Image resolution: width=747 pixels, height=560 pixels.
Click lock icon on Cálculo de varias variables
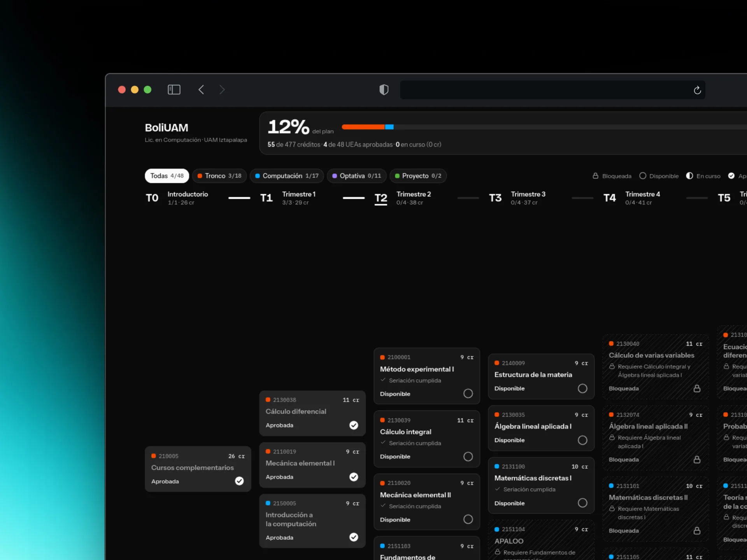(x=697, y=388)
